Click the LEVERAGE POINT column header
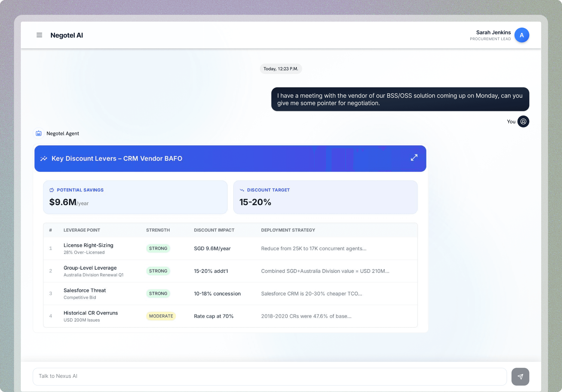562x392 pixels. click(x=82, y=230)
